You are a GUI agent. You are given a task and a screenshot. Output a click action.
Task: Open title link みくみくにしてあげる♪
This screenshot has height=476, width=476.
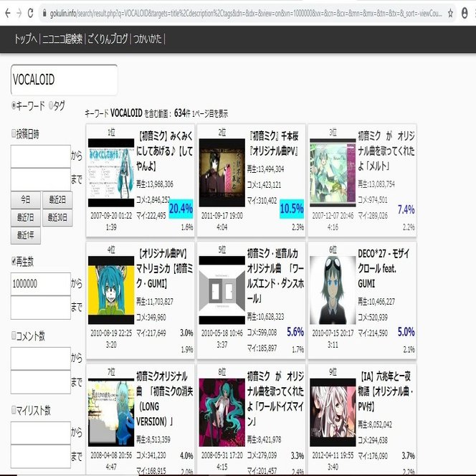[165, 151]
